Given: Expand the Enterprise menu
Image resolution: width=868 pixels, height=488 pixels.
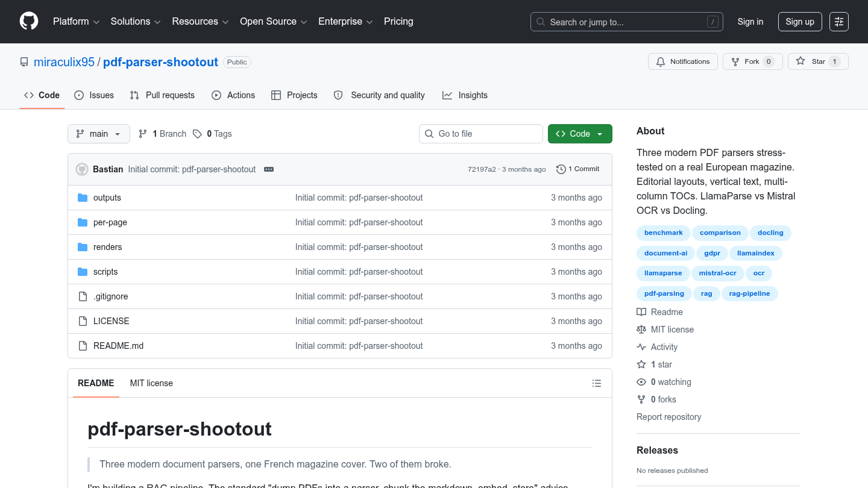Looking at the screenshot, I should point(346,21).
